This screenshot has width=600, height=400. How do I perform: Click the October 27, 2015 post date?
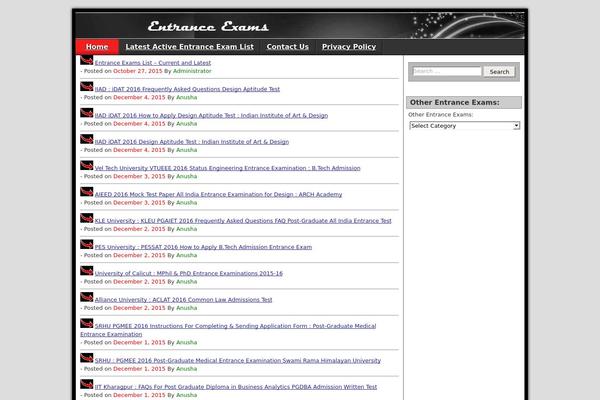pos(138,71)
